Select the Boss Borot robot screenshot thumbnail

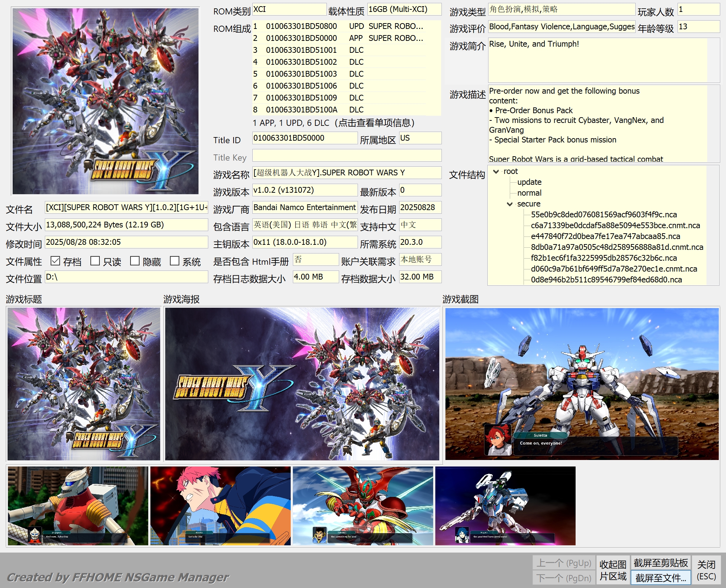(x=78, y=506)
